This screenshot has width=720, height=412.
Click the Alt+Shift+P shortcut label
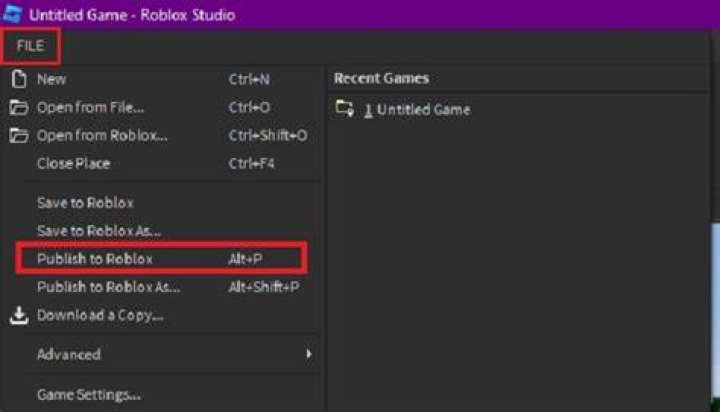click(x=264, y=287)
